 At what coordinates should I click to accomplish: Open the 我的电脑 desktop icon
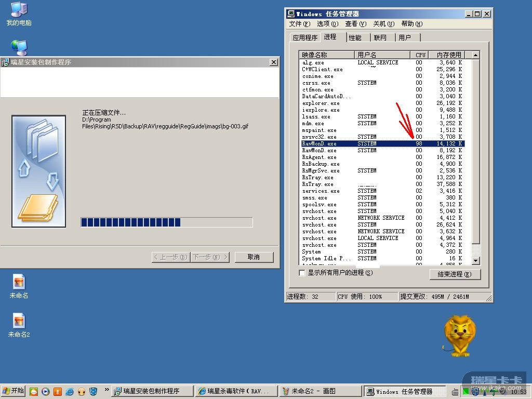coord(19,14)
